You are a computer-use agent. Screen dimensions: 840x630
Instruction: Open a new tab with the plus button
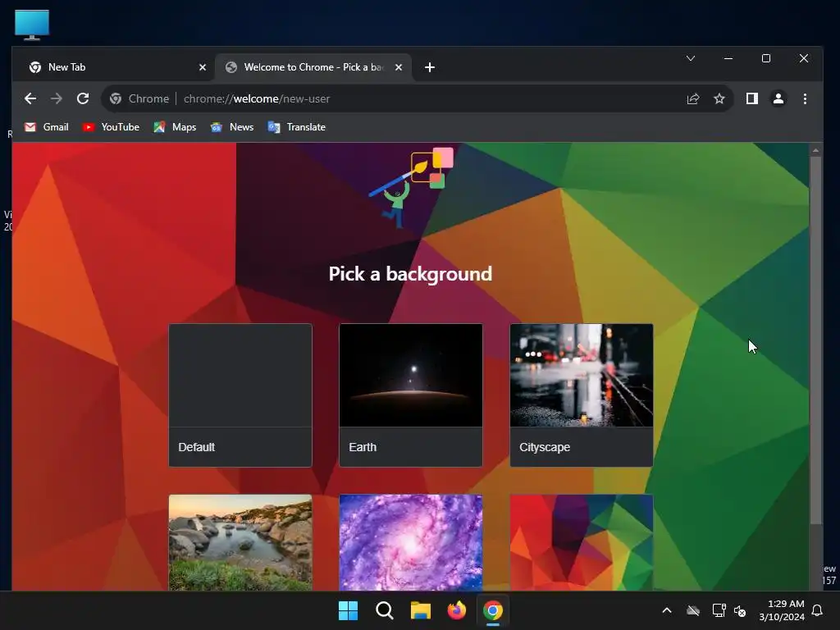point(430,67)
